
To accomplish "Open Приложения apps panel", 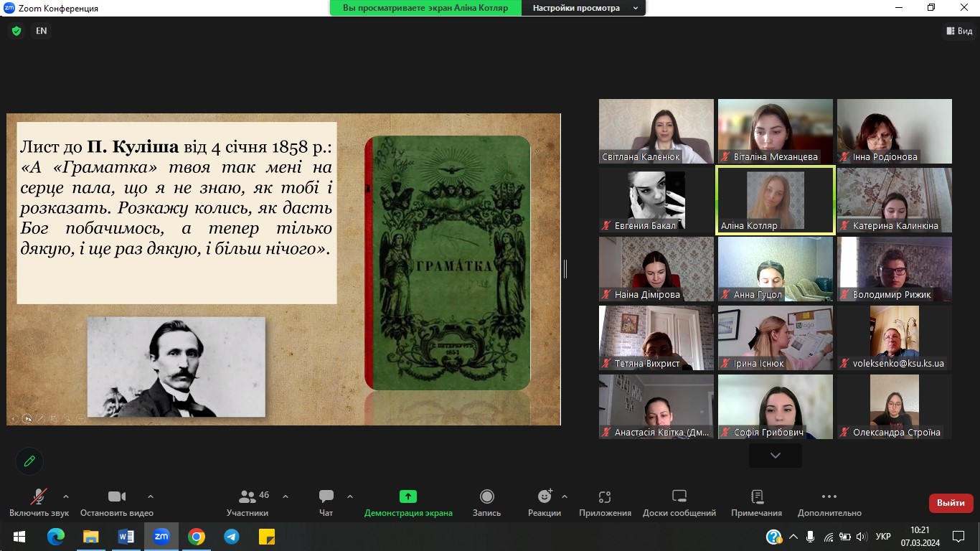I will pyautogui.click(x=605, y=503).
